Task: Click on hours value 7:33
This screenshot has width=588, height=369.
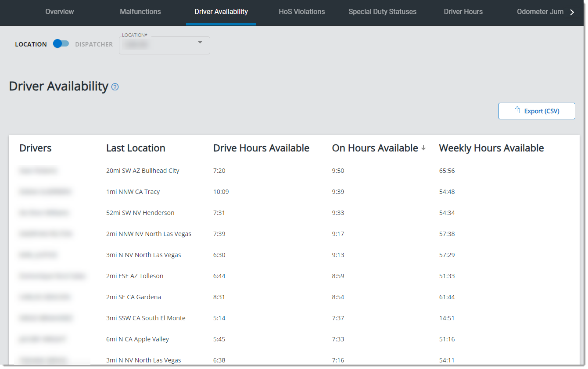Action: click(x=338, y=339)
